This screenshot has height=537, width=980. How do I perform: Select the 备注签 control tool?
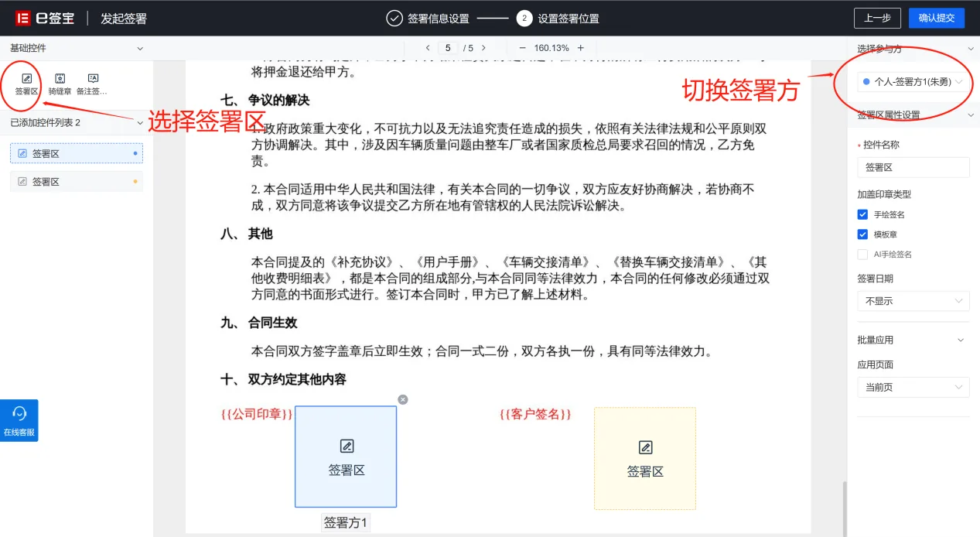(92, 84)
